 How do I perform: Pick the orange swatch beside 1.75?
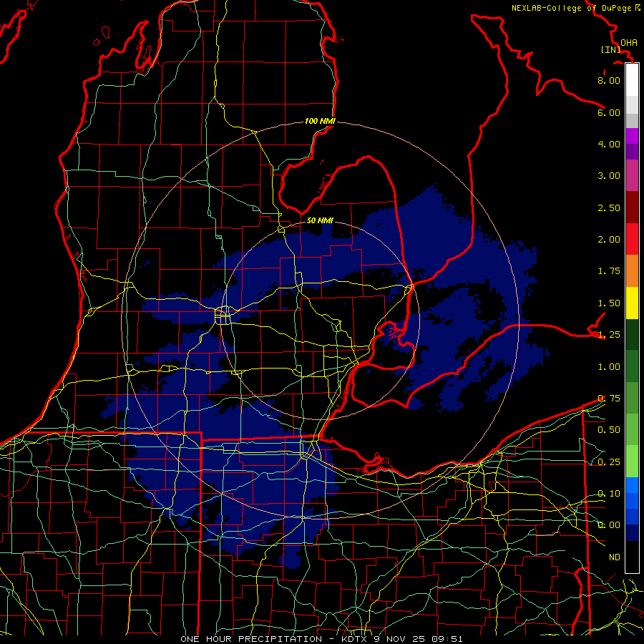632,271
